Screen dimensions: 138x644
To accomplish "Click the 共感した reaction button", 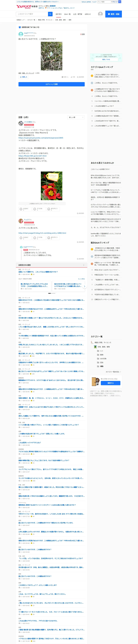I will pos(24,77).
